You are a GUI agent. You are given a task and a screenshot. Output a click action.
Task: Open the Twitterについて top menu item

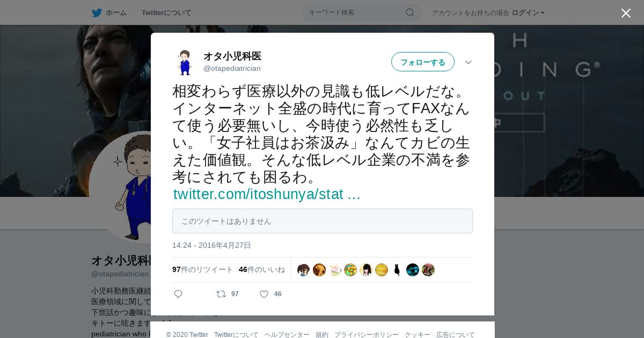point(166,12)
